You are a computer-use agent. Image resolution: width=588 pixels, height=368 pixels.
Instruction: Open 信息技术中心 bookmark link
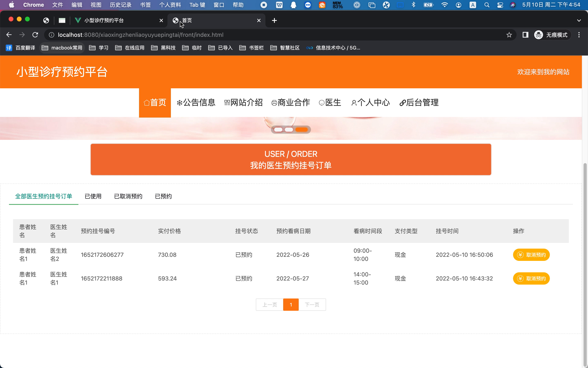coord(333,48)
